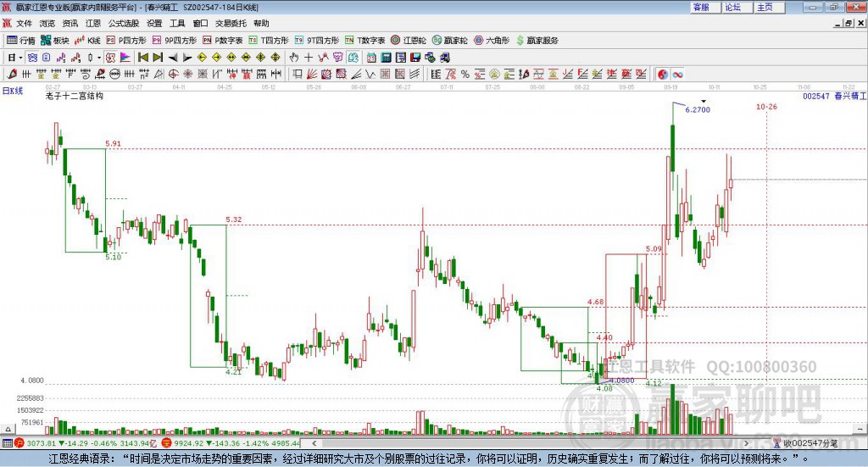Click the volume panel up-arrow expander
Screen dimensions: 868x467
click(8, 429)
